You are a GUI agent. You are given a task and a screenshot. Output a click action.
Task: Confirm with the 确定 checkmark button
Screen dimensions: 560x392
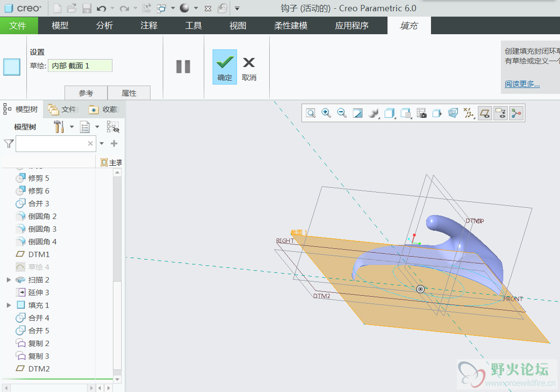[225, 67]
